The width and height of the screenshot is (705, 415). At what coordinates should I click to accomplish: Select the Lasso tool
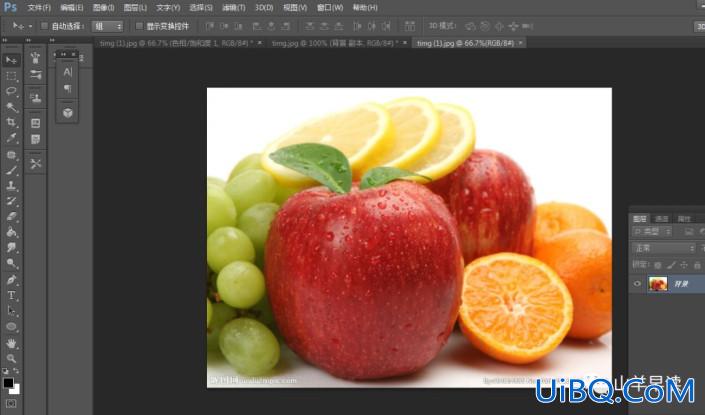tap(11, 91)
